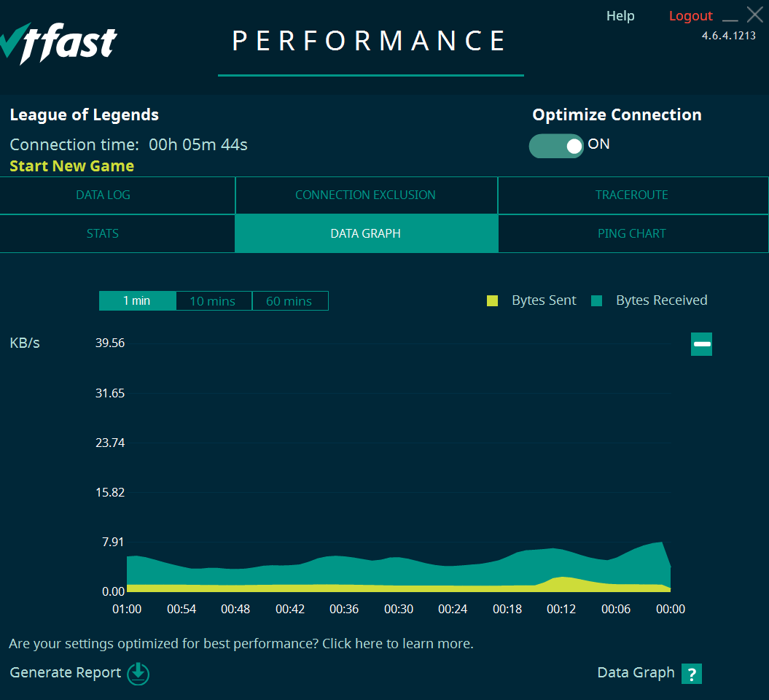Open the Data Graph help question mark
The image size is (769, 700).
point(692,674)
